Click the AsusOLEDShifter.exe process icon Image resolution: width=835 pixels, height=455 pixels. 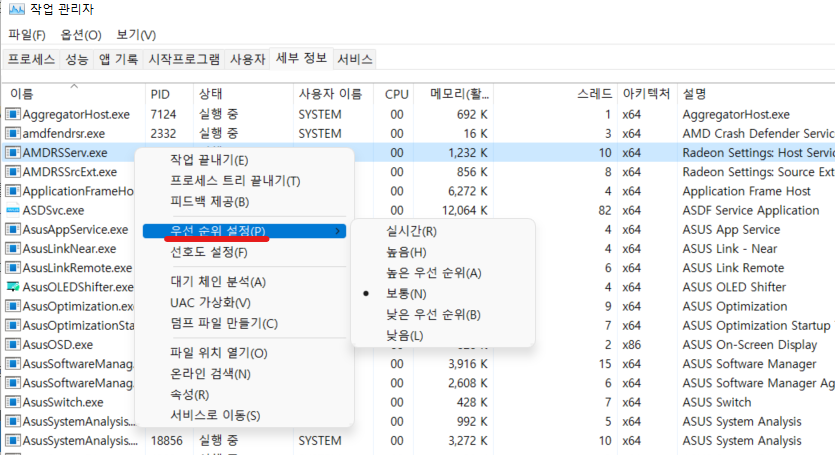click(x=13, y=287)
